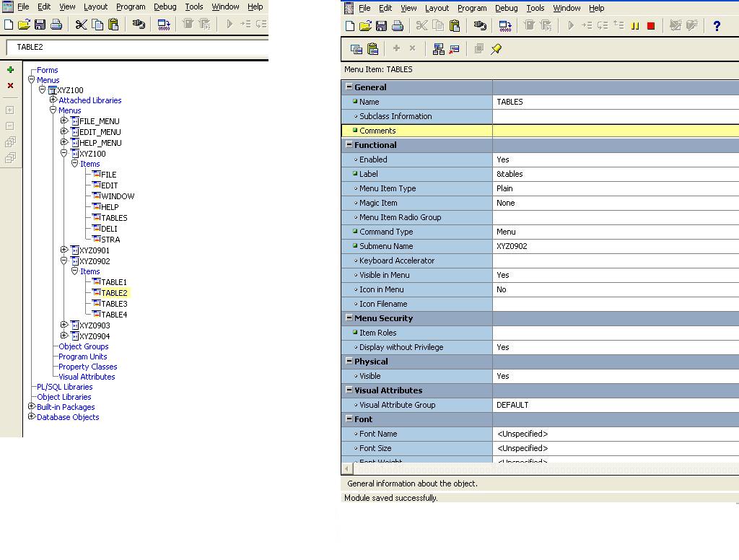
Task: Open File menu in Object Navigator window
Action: pos(23,6)
